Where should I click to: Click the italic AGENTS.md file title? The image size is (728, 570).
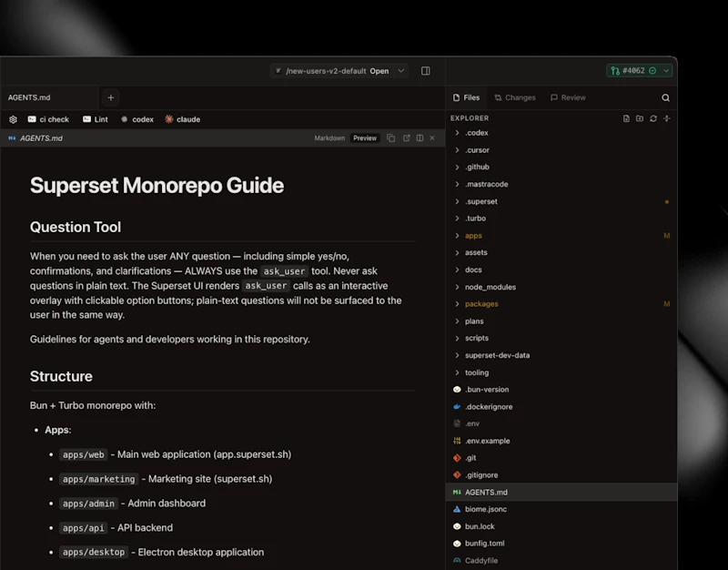41,138
